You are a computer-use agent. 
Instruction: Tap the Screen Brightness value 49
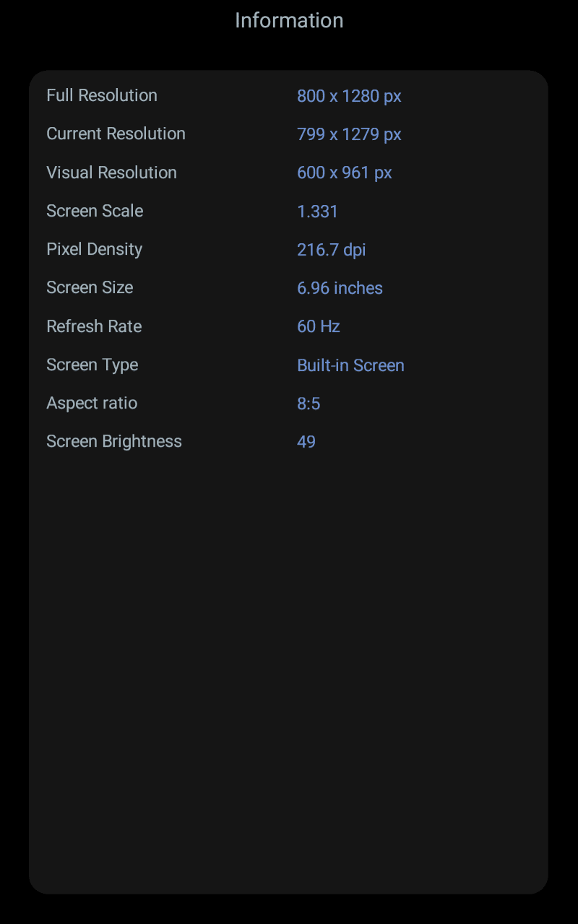(x=306, y=442)
